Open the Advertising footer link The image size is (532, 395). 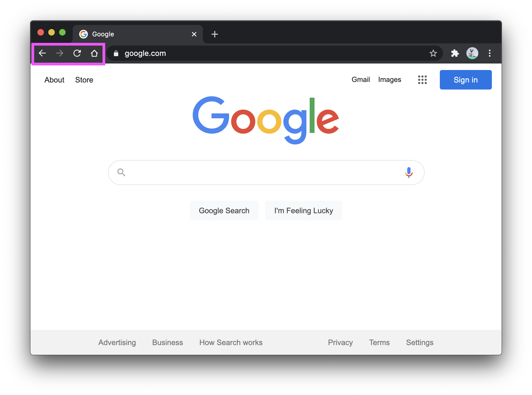[x=117, y=342]
